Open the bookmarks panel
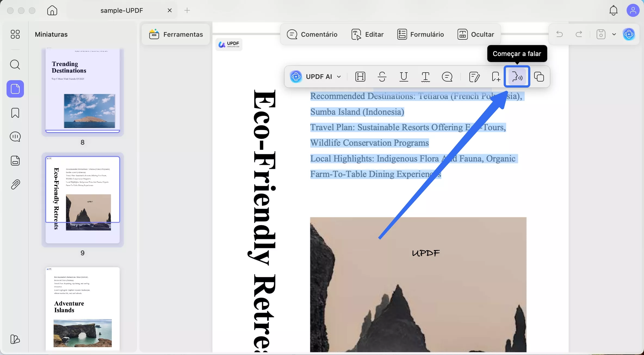Screen dimensions: 644x355 pos(15,113)
